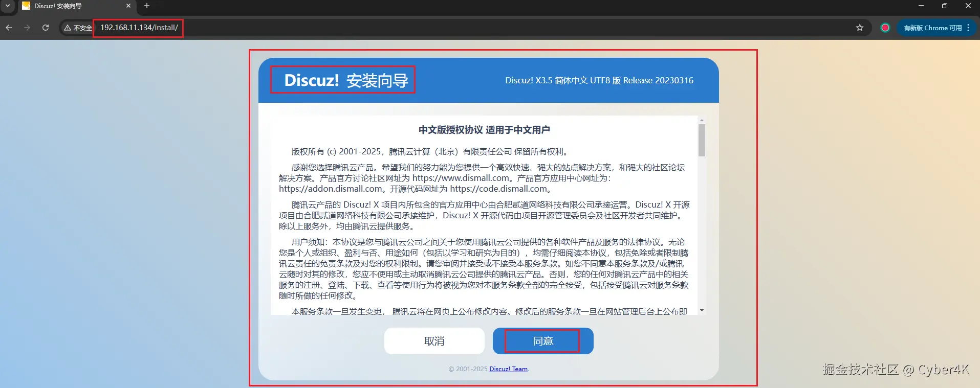980x388 pixels.
Task: Click the 版权所有 (c) 2001-2025 copyright line
Action: [431, 152]
